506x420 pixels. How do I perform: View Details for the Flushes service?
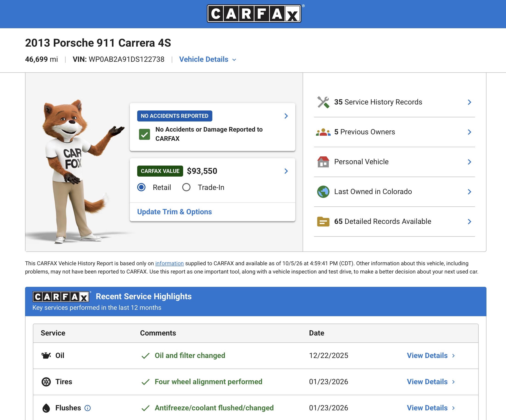(431, 408)
